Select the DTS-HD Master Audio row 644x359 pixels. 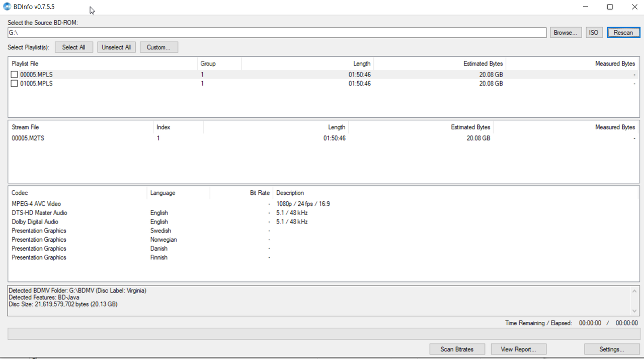coord(324,213)
